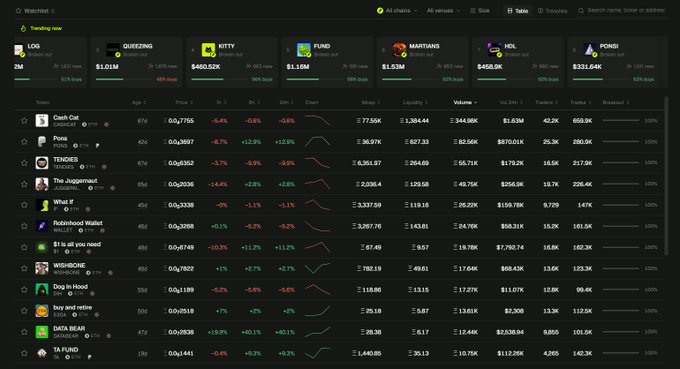680x369 pixels.
Task: Focus the search name, ticker or address field
Action: [621, 10]
